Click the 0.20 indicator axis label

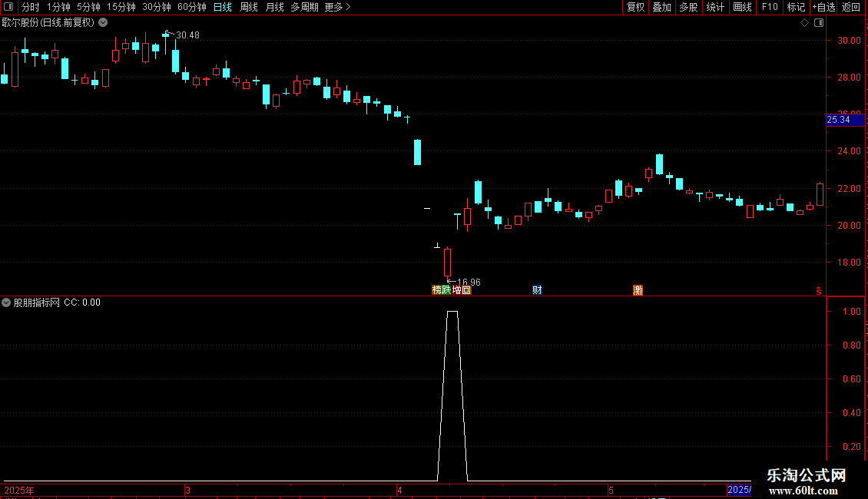coord(851,447)
